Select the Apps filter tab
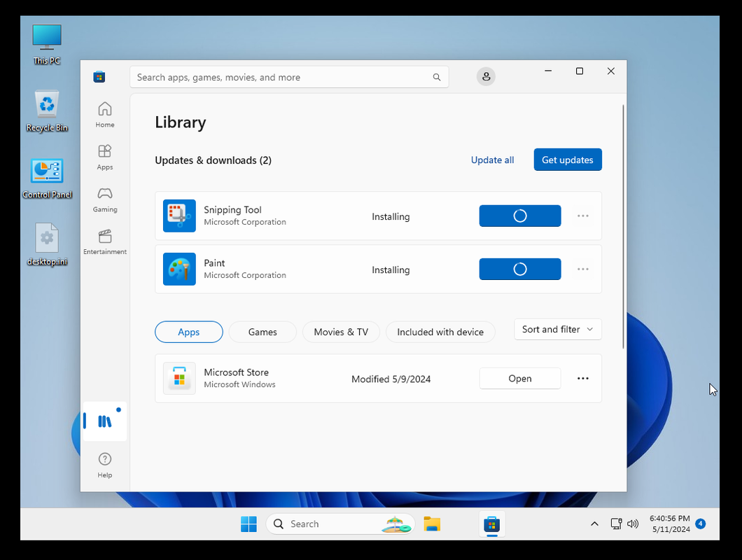The height and width of the screenshot is (560, 742). 189,332
